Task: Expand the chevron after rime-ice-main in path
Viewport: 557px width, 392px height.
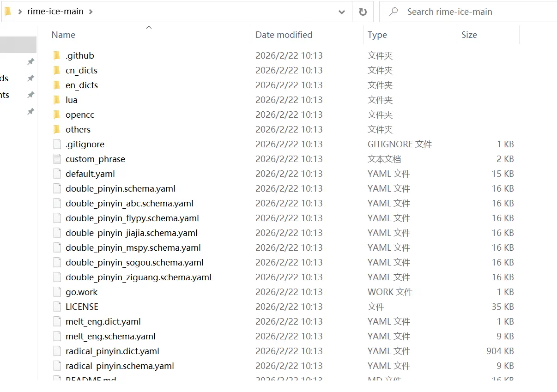Action: coord(91,12)
